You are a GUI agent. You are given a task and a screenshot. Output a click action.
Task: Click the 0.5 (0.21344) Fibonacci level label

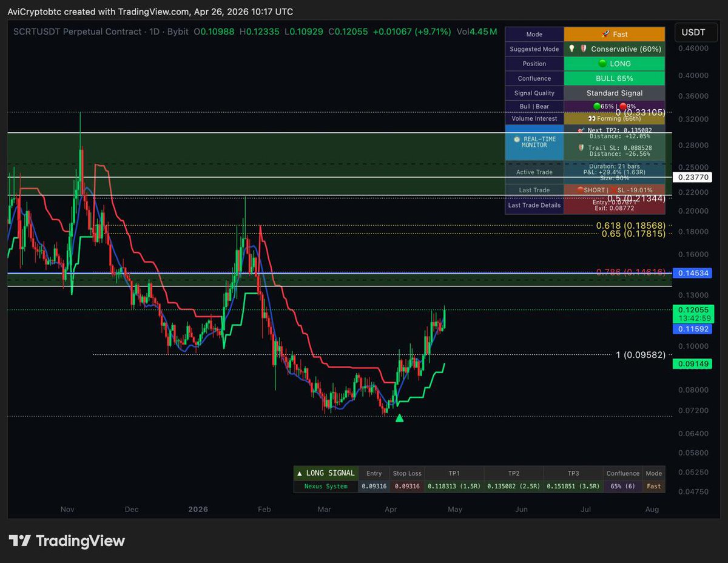[636, 198]
